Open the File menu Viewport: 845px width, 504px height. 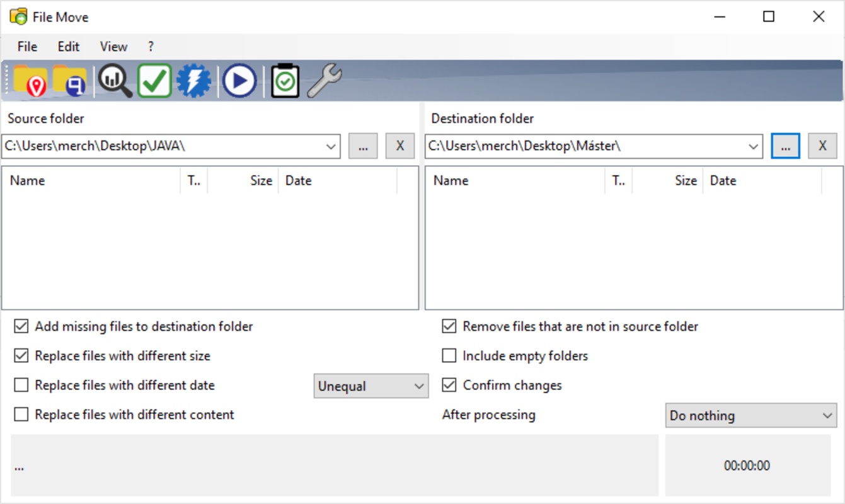click(x=27, y=47)
